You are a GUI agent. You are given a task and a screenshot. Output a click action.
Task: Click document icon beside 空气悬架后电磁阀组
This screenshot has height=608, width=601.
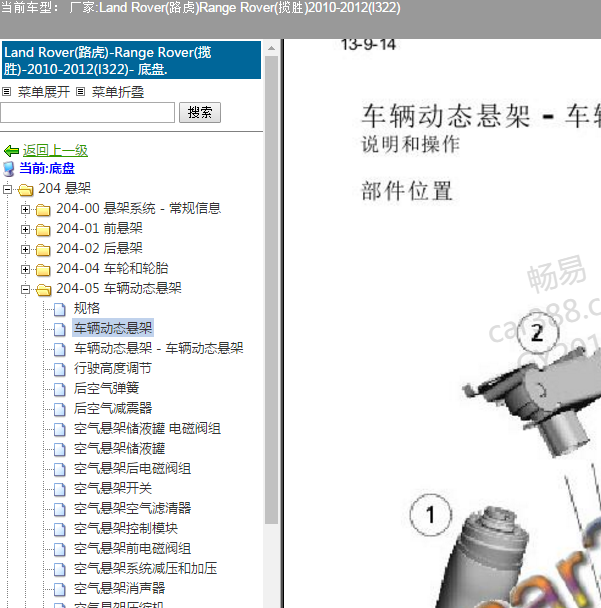point(59,469)
